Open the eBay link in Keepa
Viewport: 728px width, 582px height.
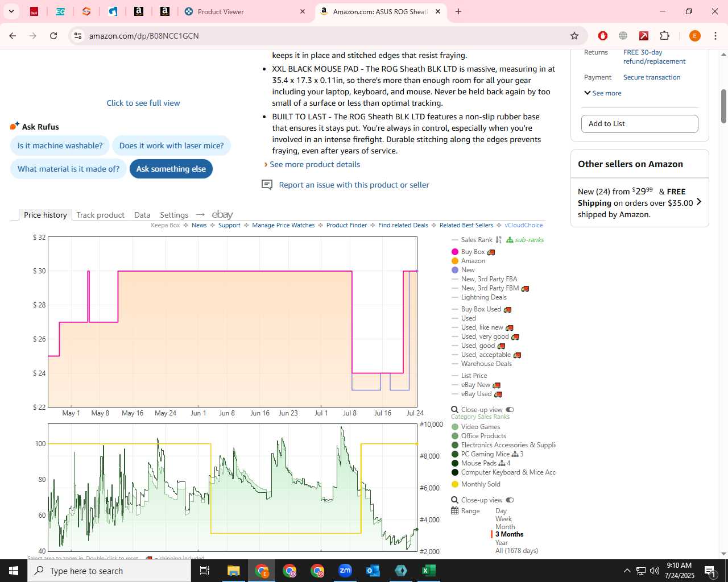pos(222,214)
